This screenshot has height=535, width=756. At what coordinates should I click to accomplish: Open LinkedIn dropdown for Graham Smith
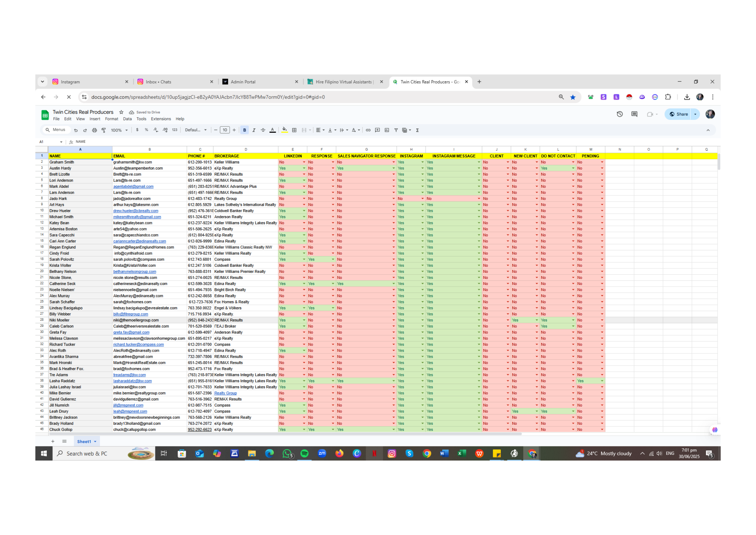[x=304, y=162]
